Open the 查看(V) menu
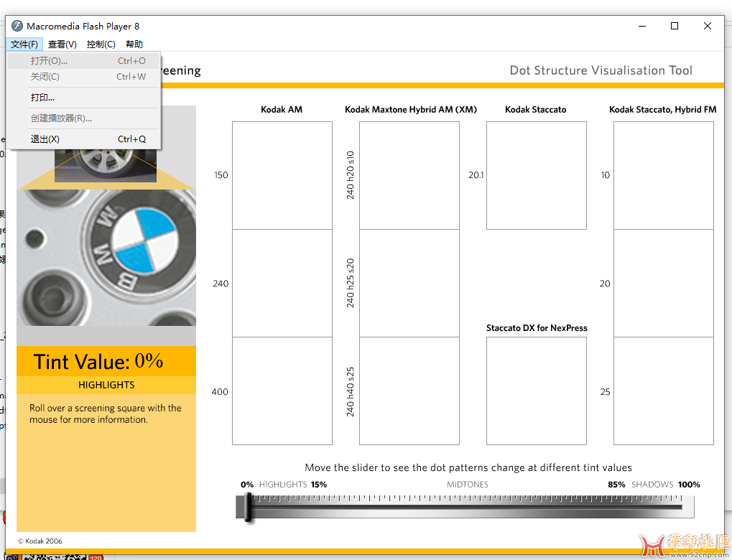This screenshot has width=732, height=560. (x=62, y=45)
